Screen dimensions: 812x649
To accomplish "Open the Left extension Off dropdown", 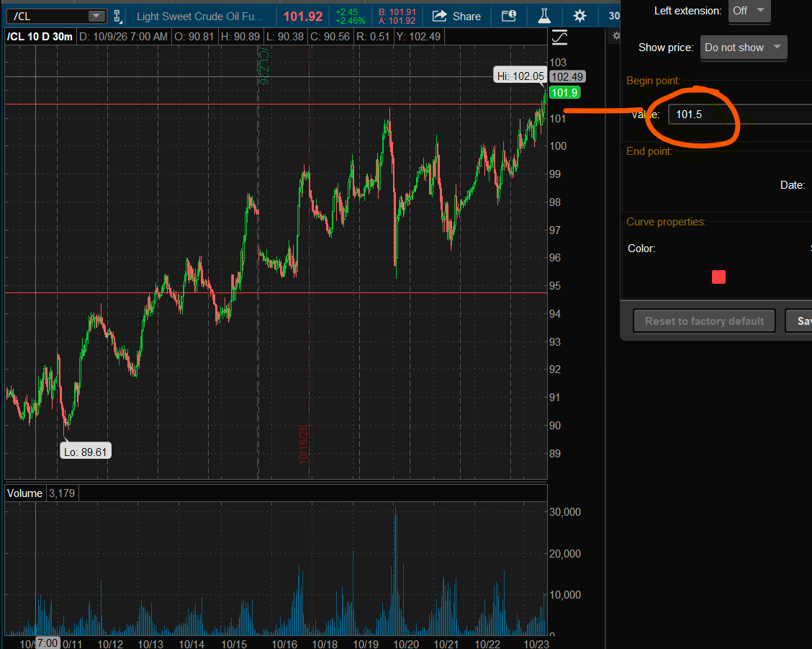I will click(749, 11).
